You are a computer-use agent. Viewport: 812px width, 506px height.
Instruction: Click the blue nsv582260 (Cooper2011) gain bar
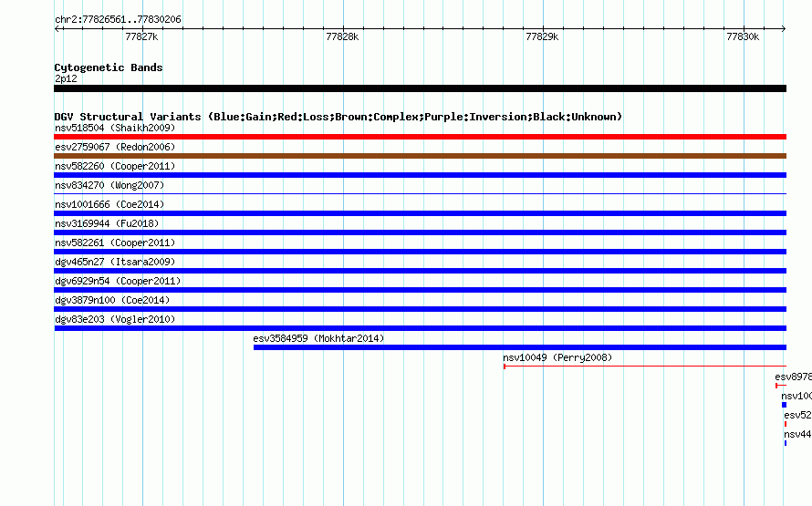click(x=420, y=175)
